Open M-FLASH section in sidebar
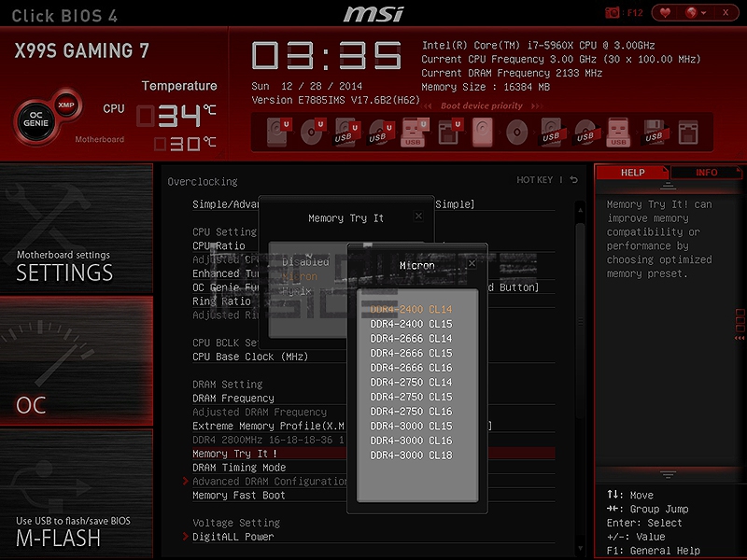 click(x=77, y=493)
